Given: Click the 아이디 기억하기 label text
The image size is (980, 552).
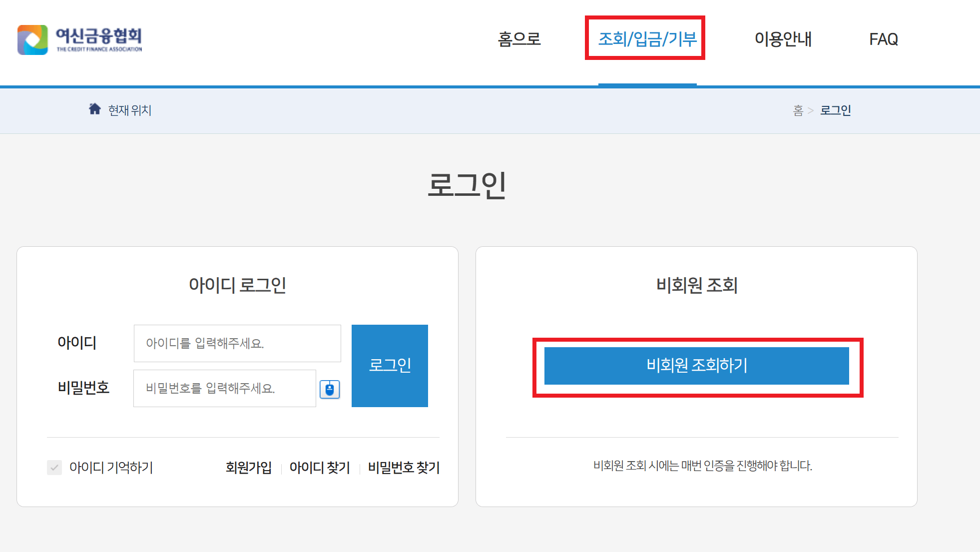Looking at the screenshot, I should (111, 468).
